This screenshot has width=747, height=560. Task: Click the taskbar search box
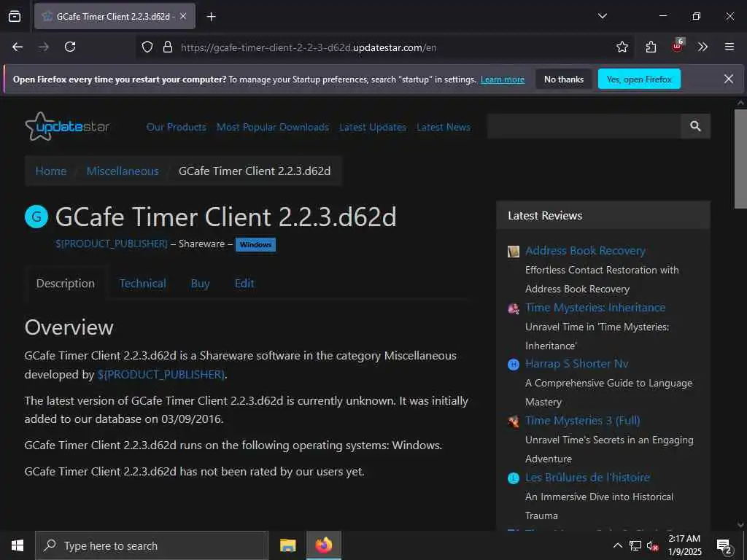pos(152,545)
